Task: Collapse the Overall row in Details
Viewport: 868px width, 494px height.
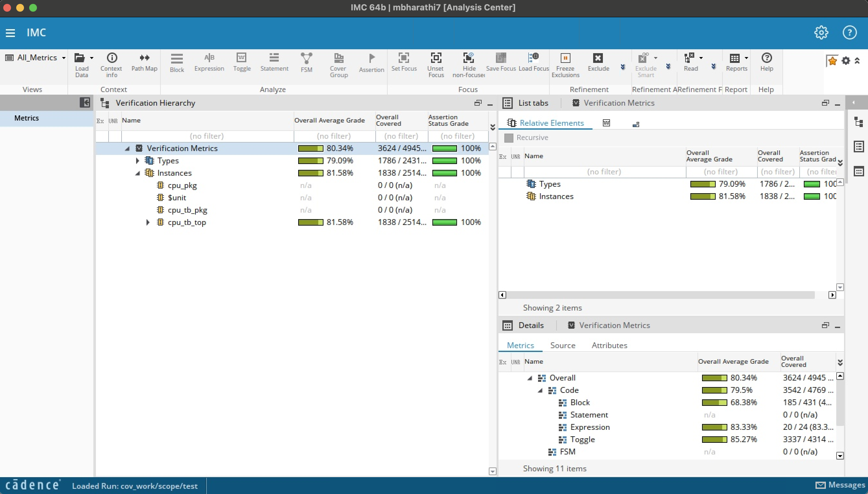Action: click(x=530, y=378)
